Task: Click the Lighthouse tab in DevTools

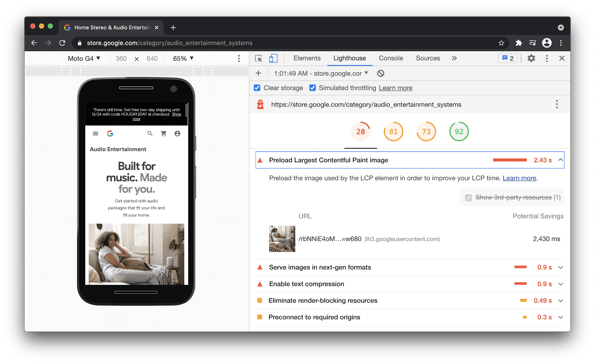Action: (349, 59)
